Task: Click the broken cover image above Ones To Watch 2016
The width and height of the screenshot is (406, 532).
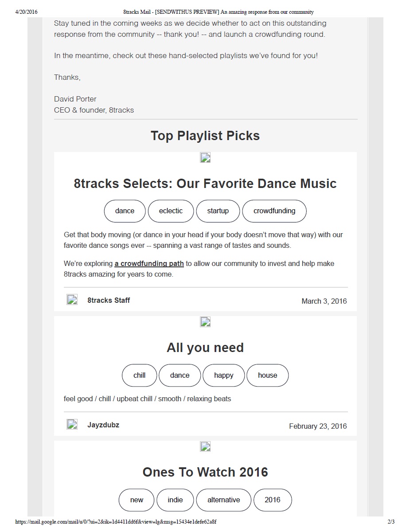Action: tap(205, 446)
